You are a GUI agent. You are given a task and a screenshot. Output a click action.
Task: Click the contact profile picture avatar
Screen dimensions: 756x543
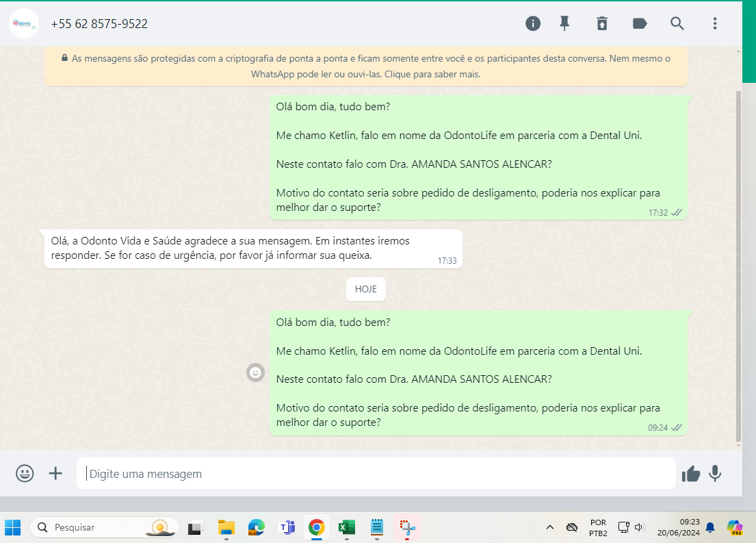coord(23,23)
